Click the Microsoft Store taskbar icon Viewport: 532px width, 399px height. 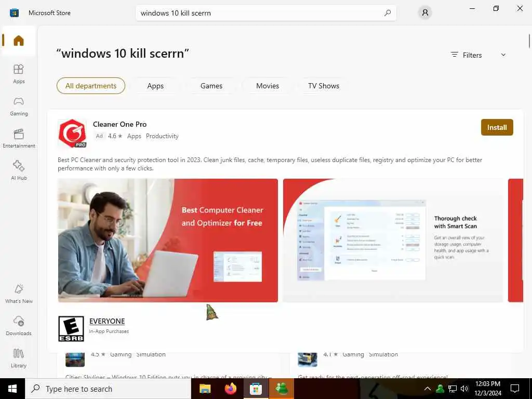pos(256,389)
